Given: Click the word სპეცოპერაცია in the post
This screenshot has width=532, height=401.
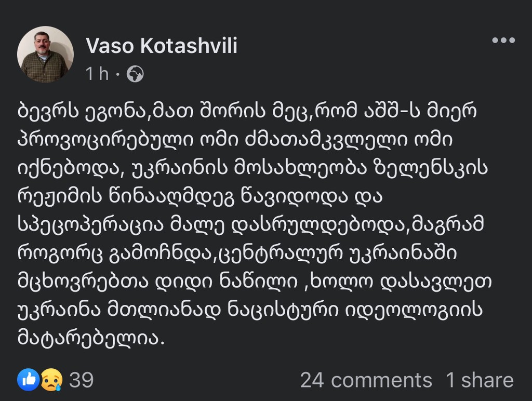Looking at the screenshot, I should click(x=90, y=225).
